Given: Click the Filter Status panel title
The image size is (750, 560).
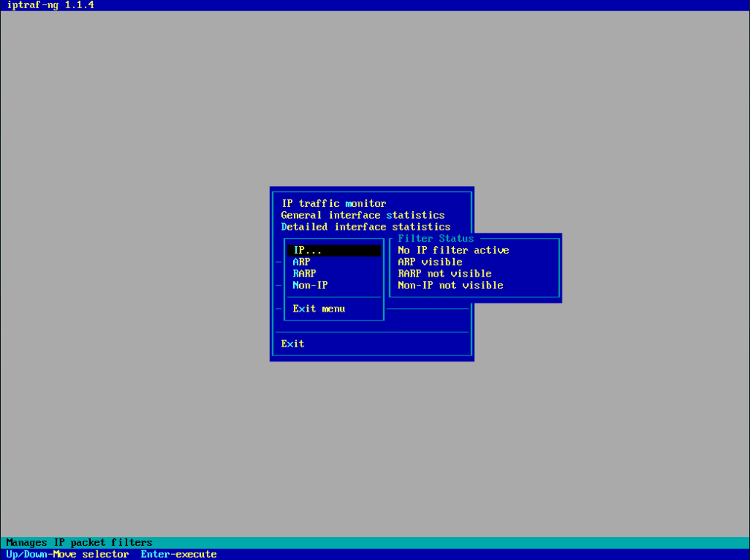Looking at the screenshot, I should [x=435, y=239].
